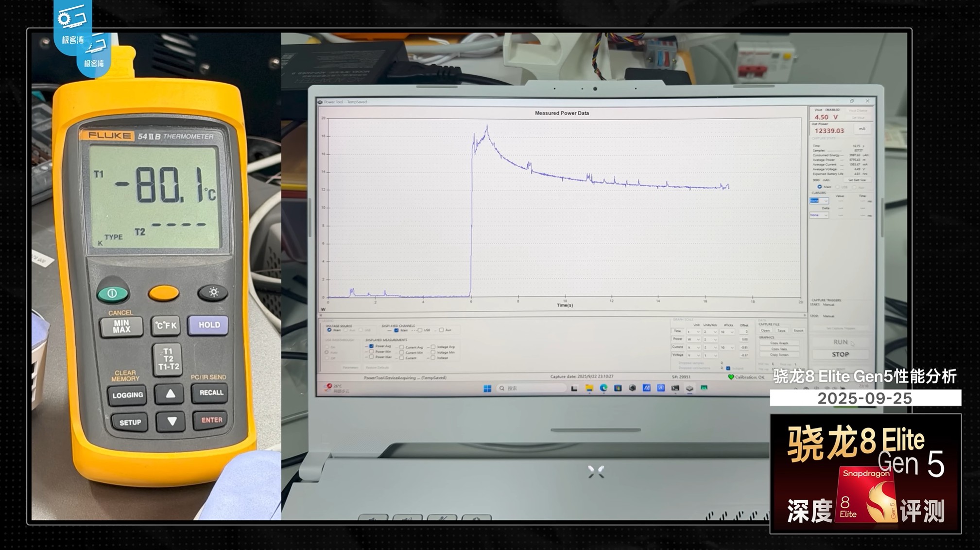Viewport: 980px width, 550px height.
Task: Click the Capture date status text
Action: (x=582, y=376)
